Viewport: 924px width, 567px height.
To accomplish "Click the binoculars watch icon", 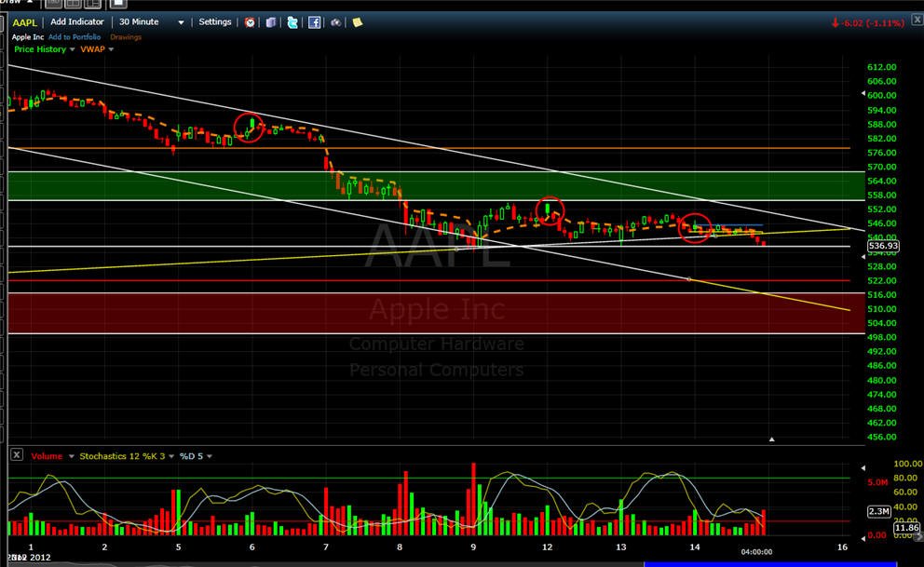I will point(336,22).
